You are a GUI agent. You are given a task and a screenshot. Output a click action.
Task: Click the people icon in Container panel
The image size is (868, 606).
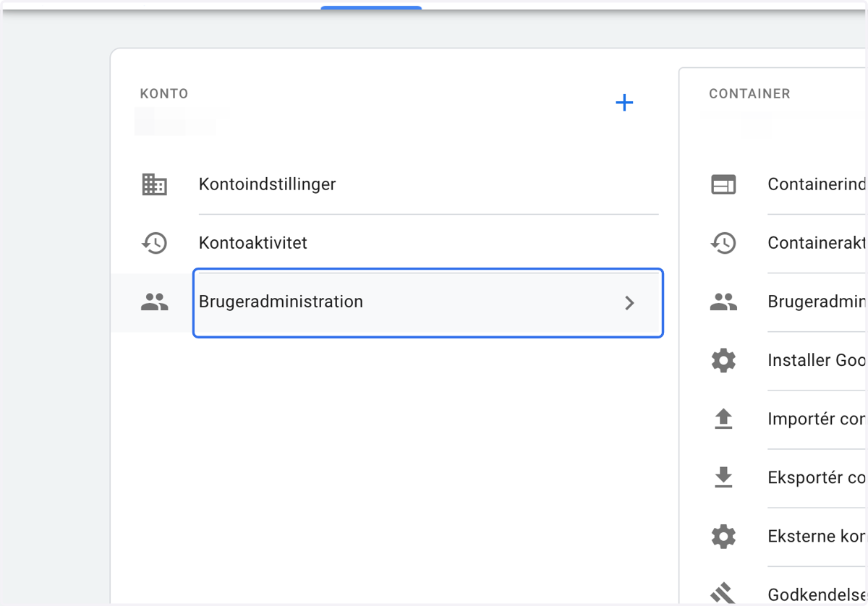(x=723, y=302)
